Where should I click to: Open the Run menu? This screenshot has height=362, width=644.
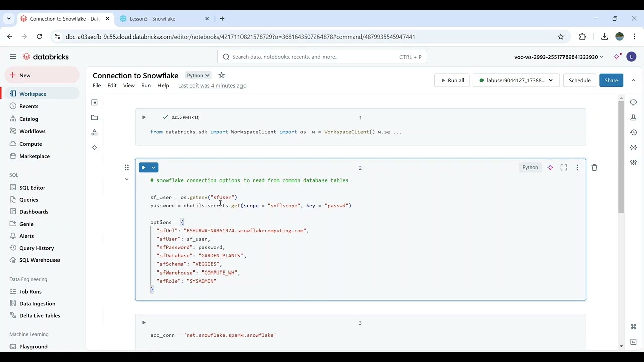(146, 86)
